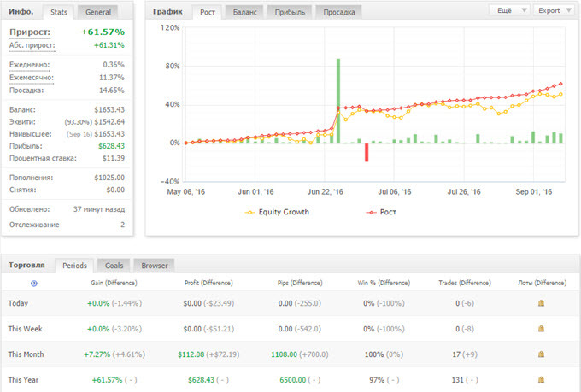Click the $1025.00 deposits value

pyautogui.click(x=109, y=178)
